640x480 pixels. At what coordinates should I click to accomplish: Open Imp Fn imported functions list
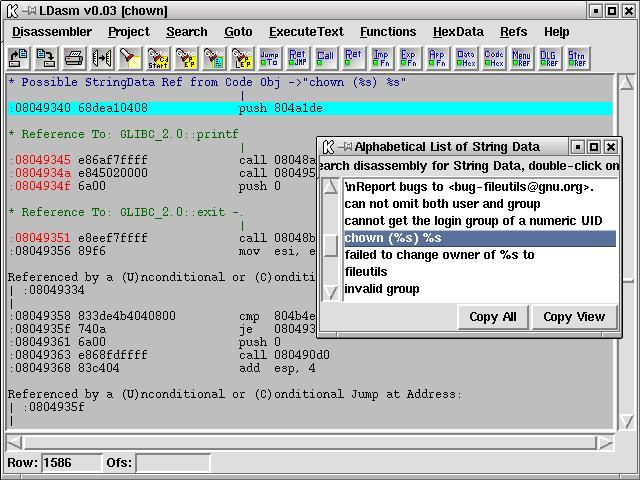[381, 58]
